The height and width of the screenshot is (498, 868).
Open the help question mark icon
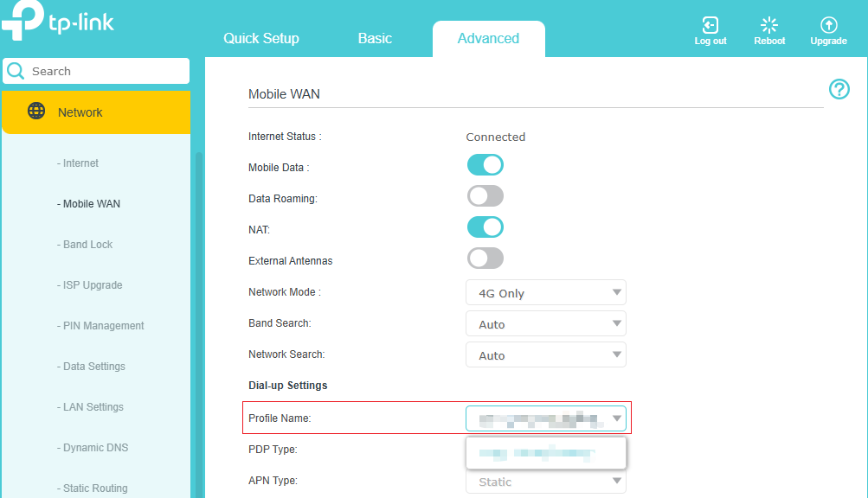click(839, 89)
